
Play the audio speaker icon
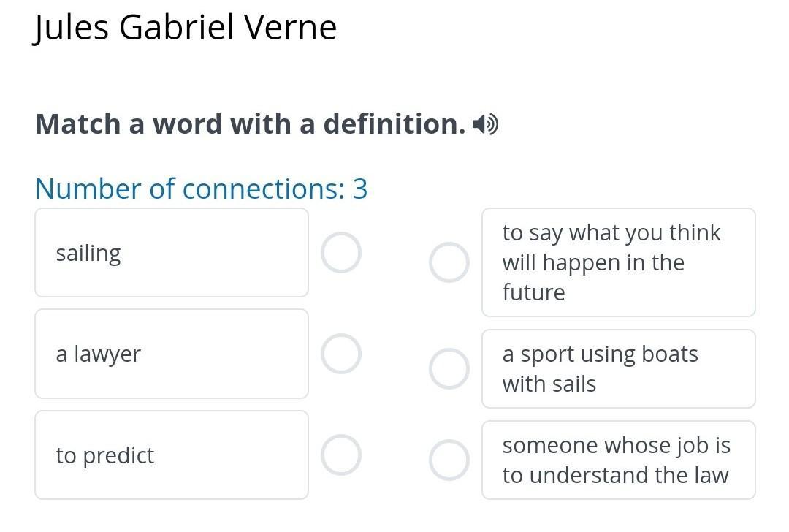pyautogui.click(x=485, y=125)
